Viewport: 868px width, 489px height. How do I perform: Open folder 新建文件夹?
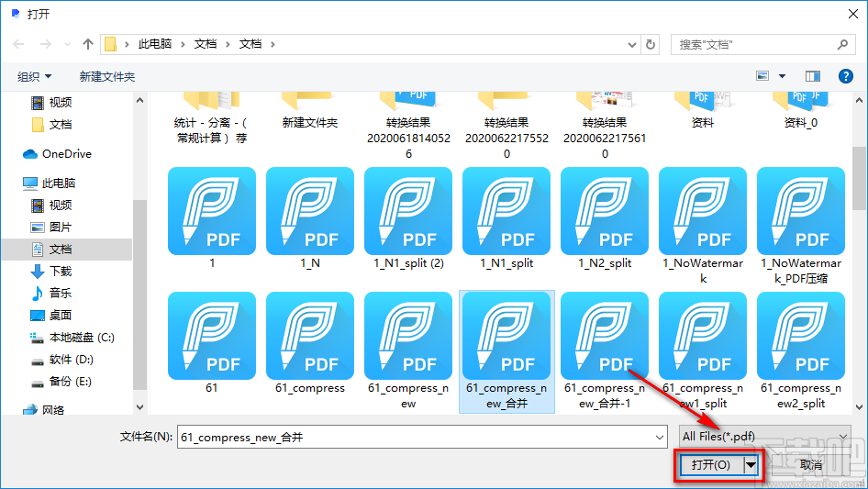coord(310,111)
